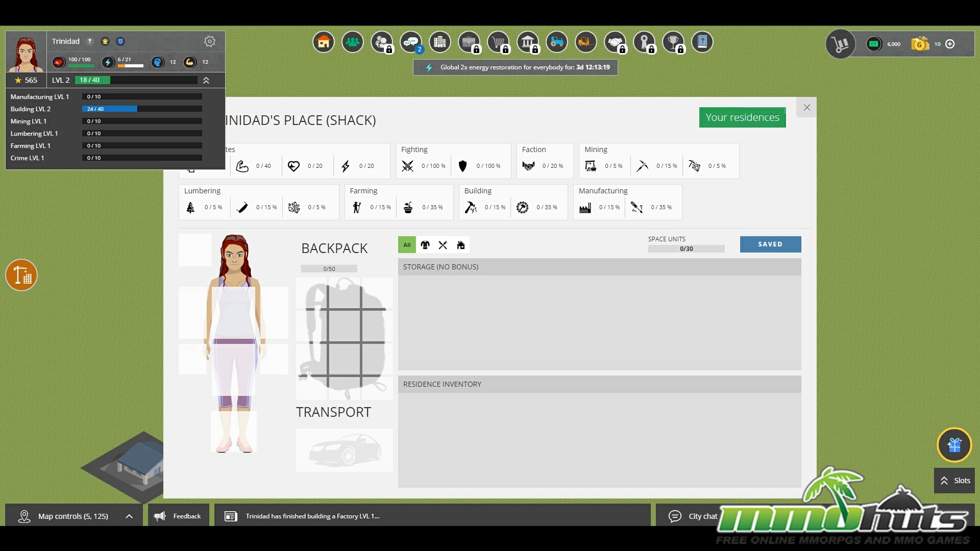Collapse the skill levels panel
The height and width of the screenshot is (551, 980).
[x=206, y=81]
